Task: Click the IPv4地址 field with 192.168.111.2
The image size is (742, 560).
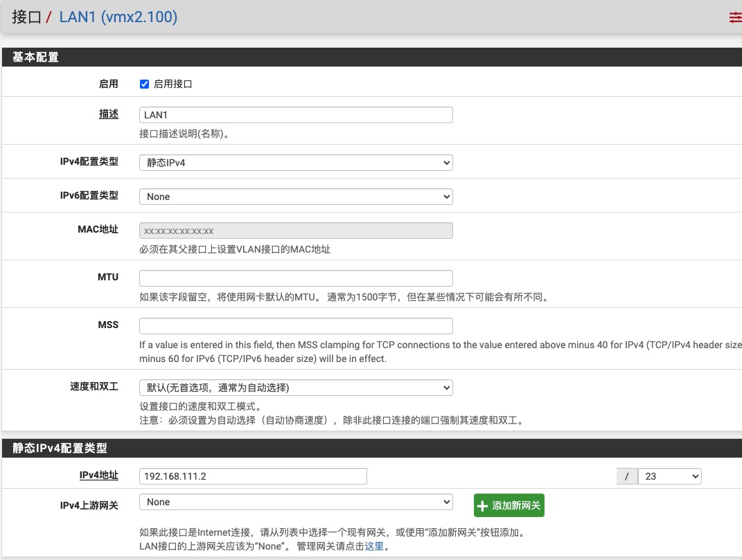Action: tap(253, 476)
